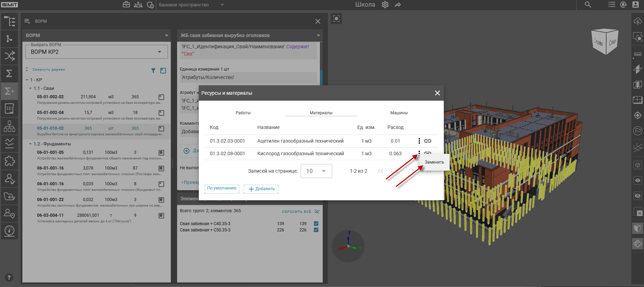This screenshot has width=644, height=287.
Task: Toggle checkbox for Свая забивная + С50.35-3
Action: tap(316, 230)
